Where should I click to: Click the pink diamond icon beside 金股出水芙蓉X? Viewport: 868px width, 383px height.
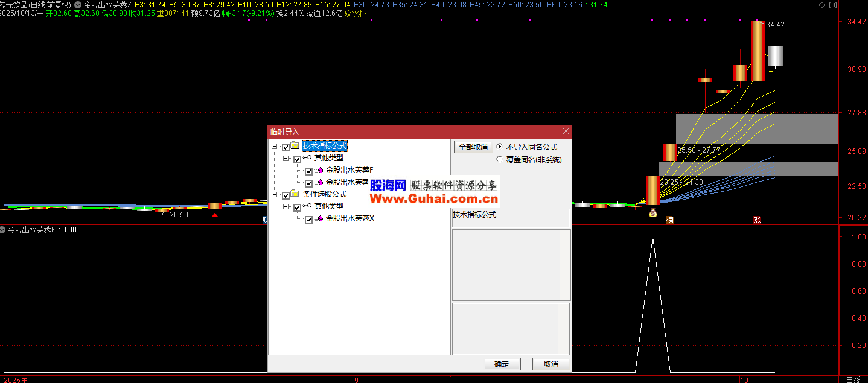320,219
